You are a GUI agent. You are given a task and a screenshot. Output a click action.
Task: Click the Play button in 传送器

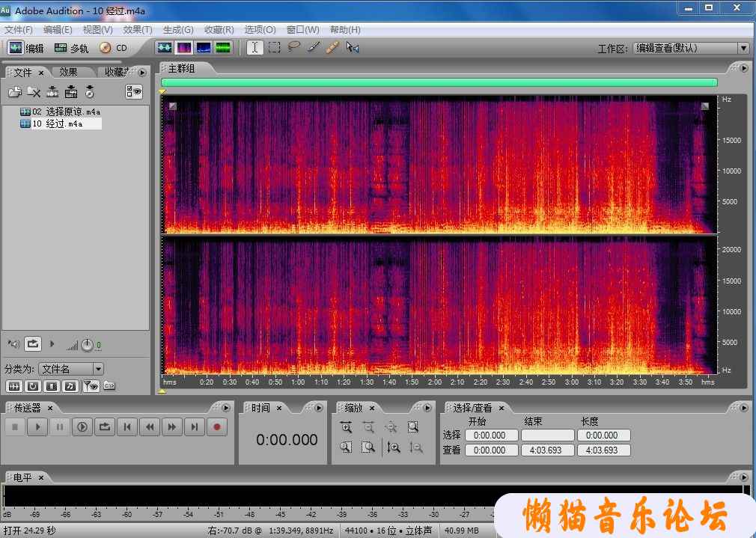pos(37,427)
